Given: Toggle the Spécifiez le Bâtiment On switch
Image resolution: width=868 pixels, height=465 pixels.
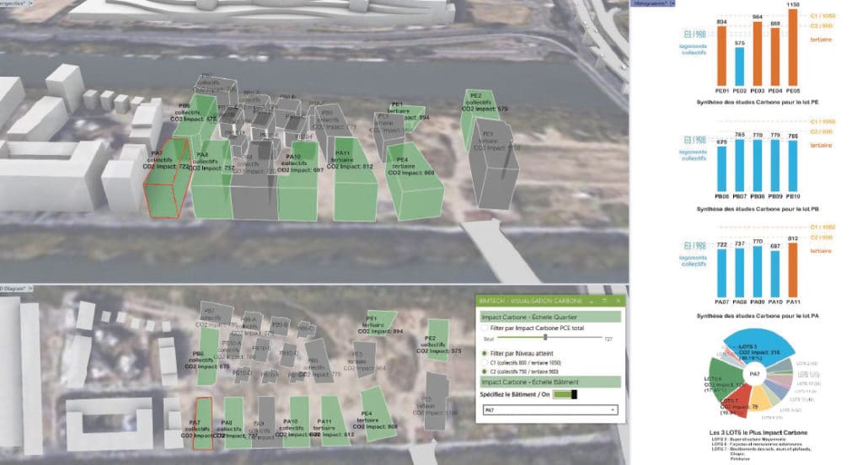Looking at the screenshot, I should (565, 394).
